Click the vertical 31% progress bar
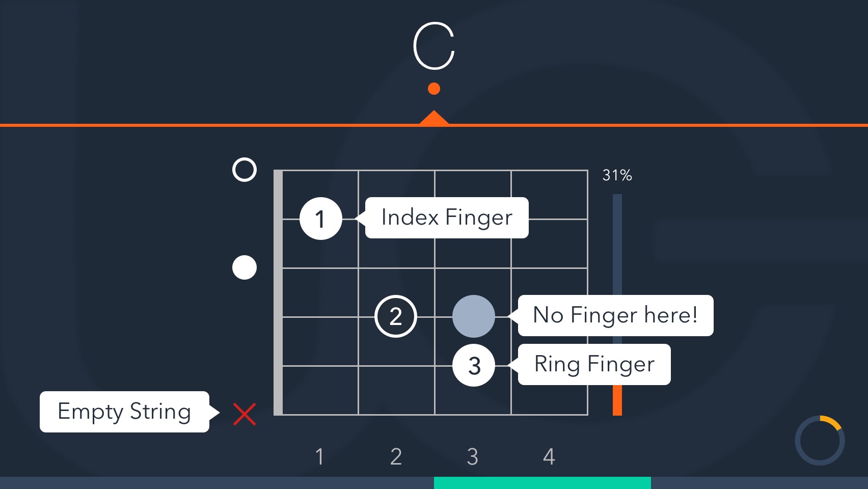The width and height of the screenshot is (868, 489). coord(617,305)
